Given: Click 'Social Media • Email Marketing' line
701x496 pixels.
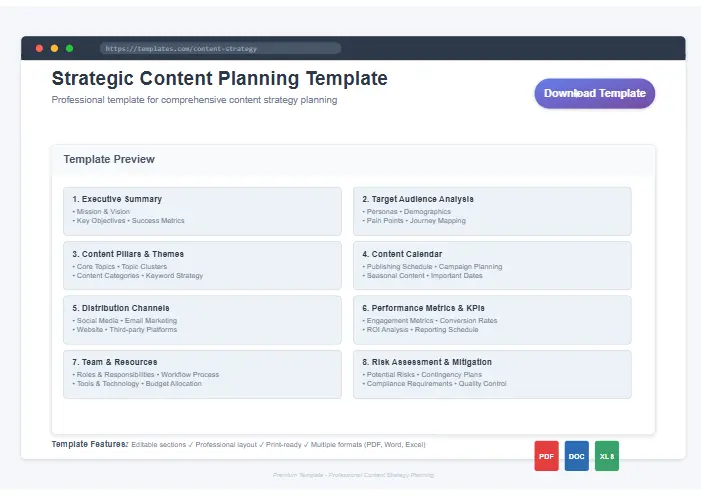Looking at the screenshot, I should pyautogui.click(x=127, y=321).
